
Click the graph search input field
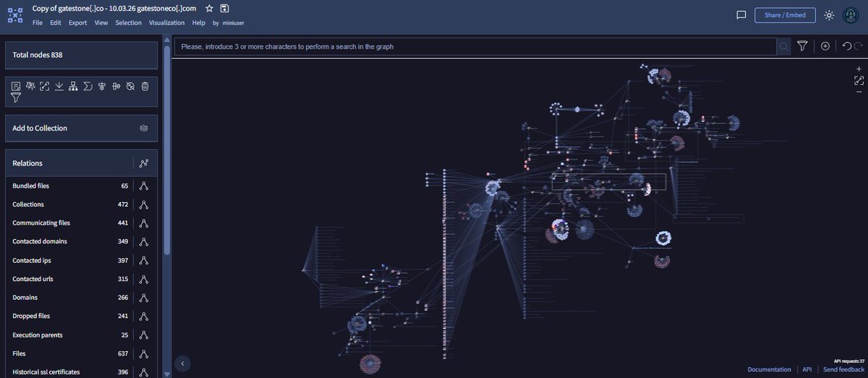(476, 46)
